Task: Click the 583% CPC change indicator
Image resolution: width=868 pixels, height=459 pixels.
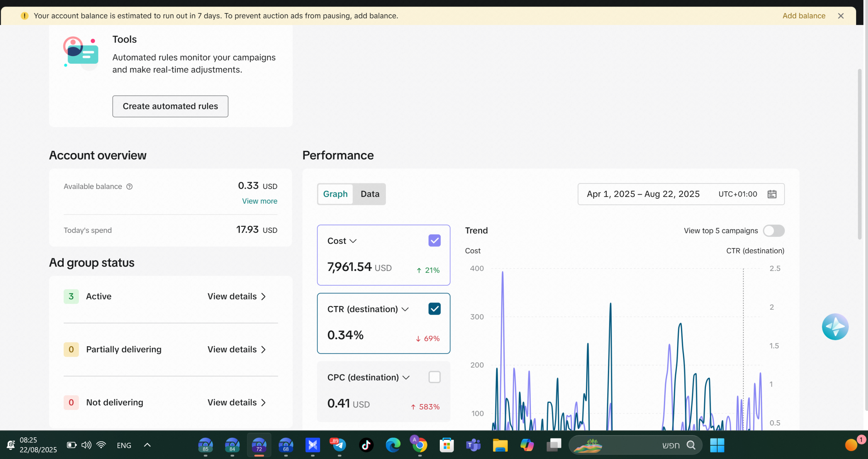Action: (x=425, y=407)
